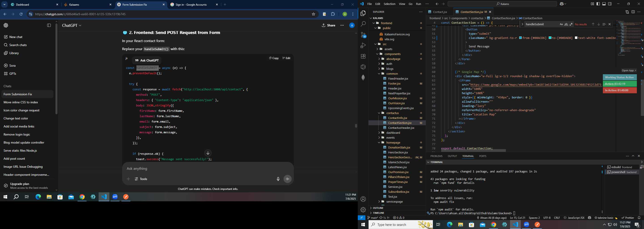Open MongoDB leaf icon in activity bar
Screen dimensions: 644x229
coord(363,78)
